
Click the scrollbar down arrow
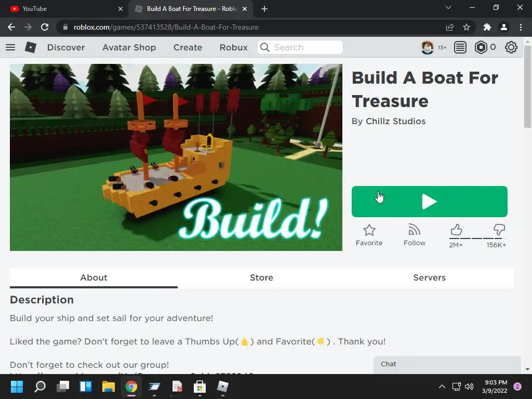527,369
